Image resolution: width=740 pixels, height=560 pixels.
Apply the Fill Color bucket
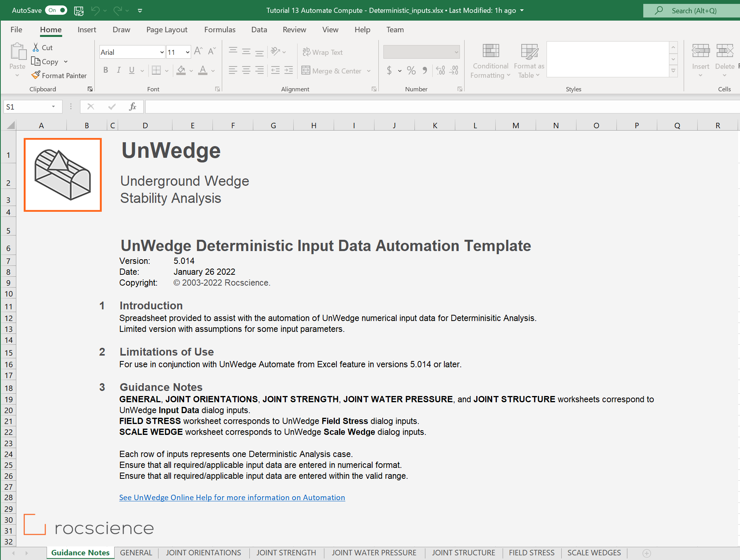pos(181,70)
